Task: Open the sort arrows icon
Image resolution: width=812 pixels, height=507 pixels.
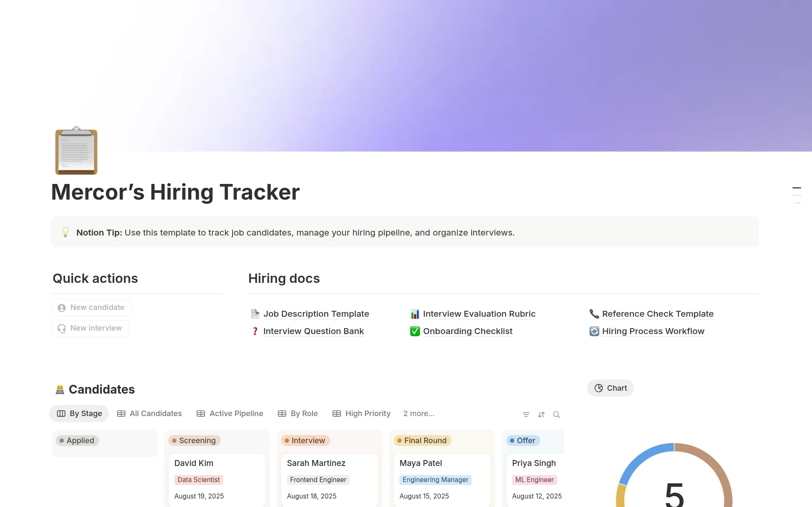Action: (541, 414)
